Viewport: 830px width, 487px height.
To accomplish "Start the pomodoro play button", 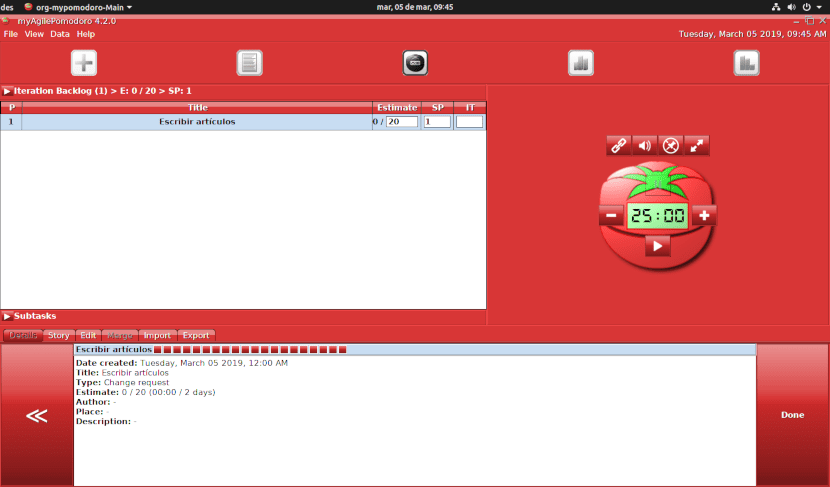I will click(657, 246).
